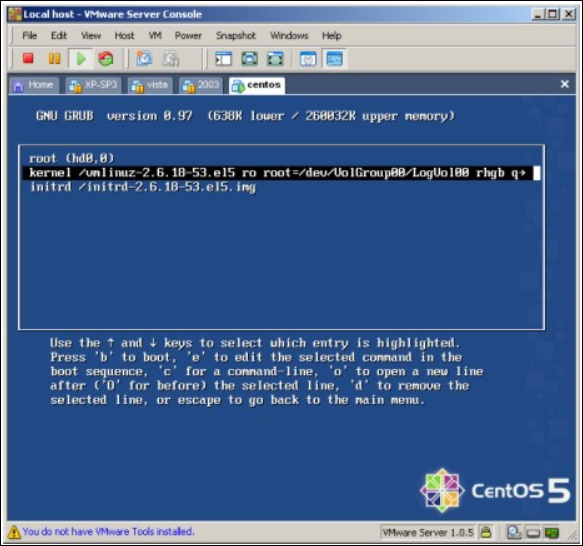The image size is (583, 546).
Task: Click the Console view toolbar icon
Action: point(335,59)
